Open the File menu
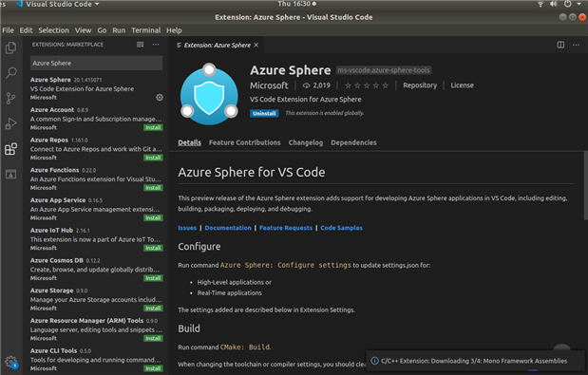The width and height of the screenshot is (588, 375). [8, 30]
